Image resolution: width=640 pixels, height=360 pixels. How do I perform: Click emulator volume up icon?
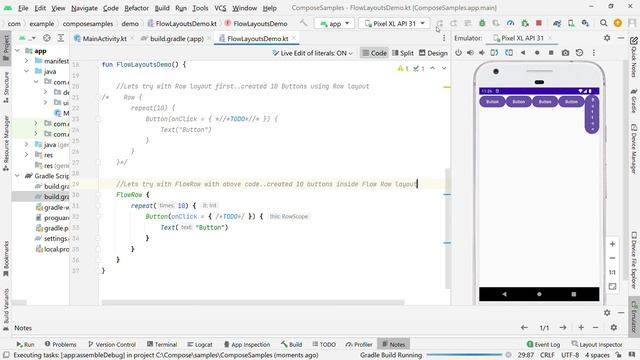[470, 53]
